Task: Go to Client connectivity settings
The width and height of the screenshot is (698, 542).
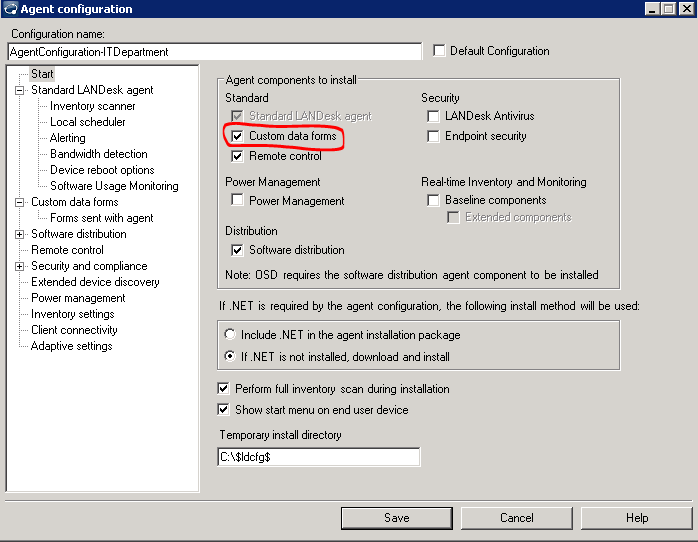Action: click(x=74, y=330)
